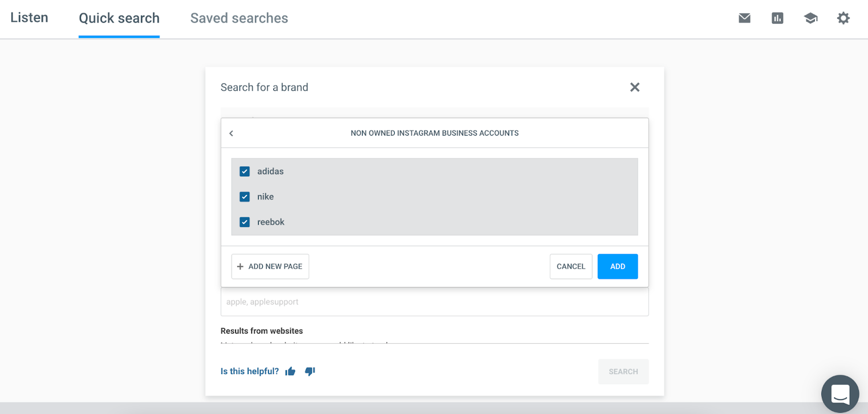Click the Add New Page button
This screenshot has width=868, height=414.
click(x=270, y=266)
